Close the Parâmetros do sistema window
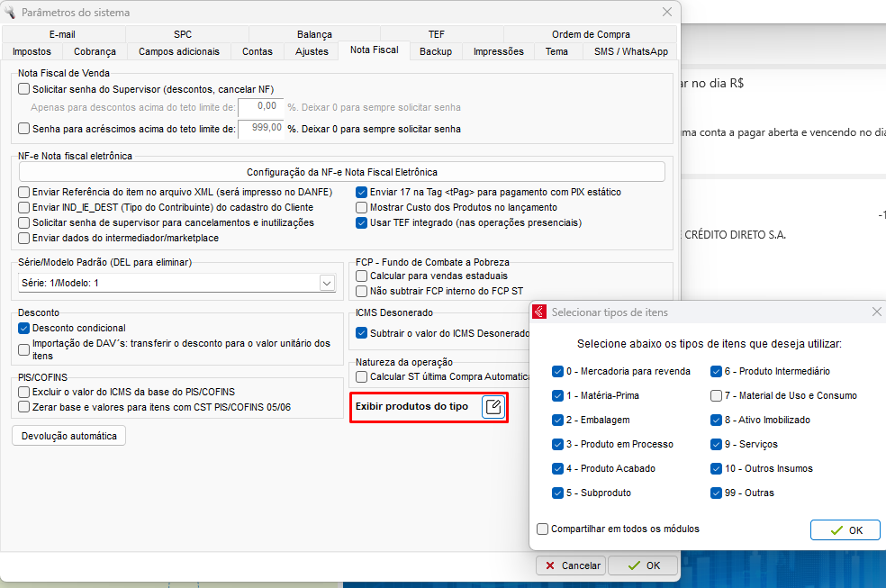This screenshot has width=886, height=588. [667, 13]
